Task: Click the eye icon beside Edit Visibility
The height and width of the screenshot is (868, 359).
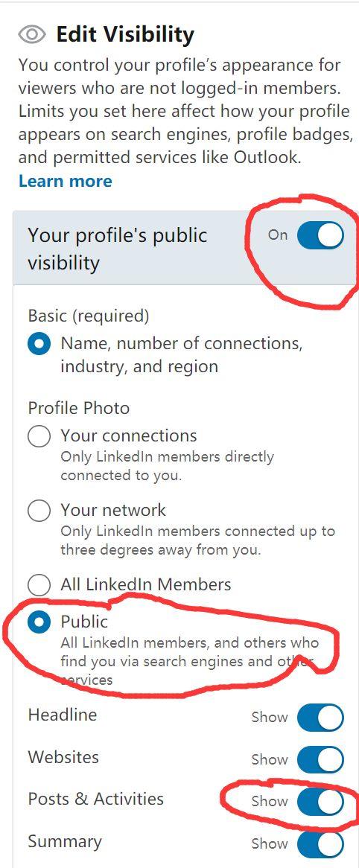Action: pos(32,35)
